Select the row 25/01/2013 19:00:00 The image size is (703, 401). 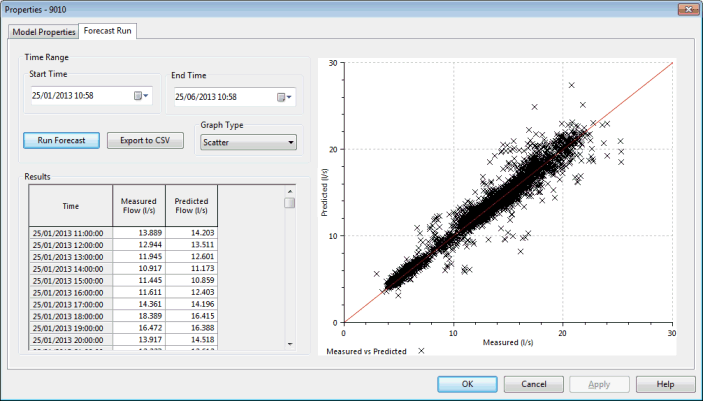tap(123, 328)
